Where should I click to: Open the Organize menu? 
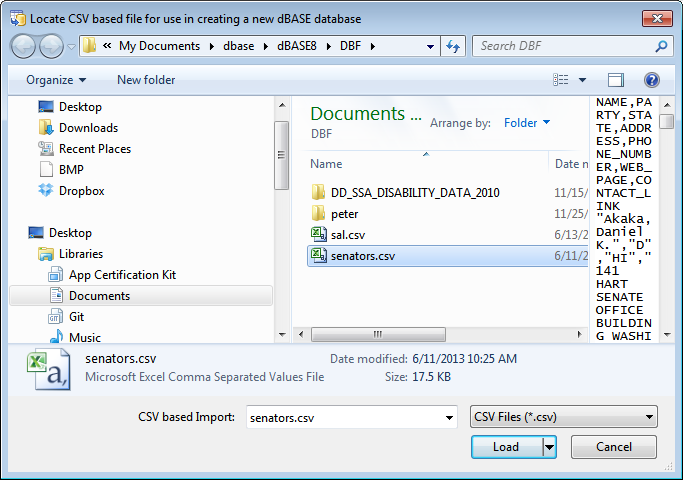[56, 80]
